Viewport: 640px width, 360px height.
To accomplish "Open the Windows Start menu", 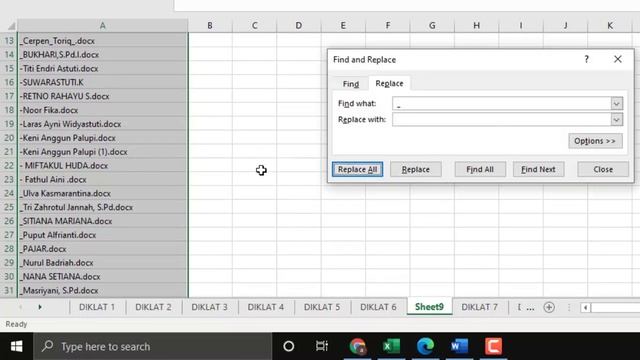I will pyautogui.click(x=16, y=347).
